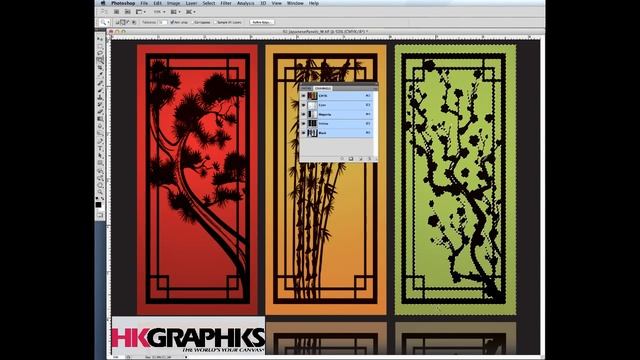Open the Layer menu
Screen dimensions: 640x360
tap(191, 3)
